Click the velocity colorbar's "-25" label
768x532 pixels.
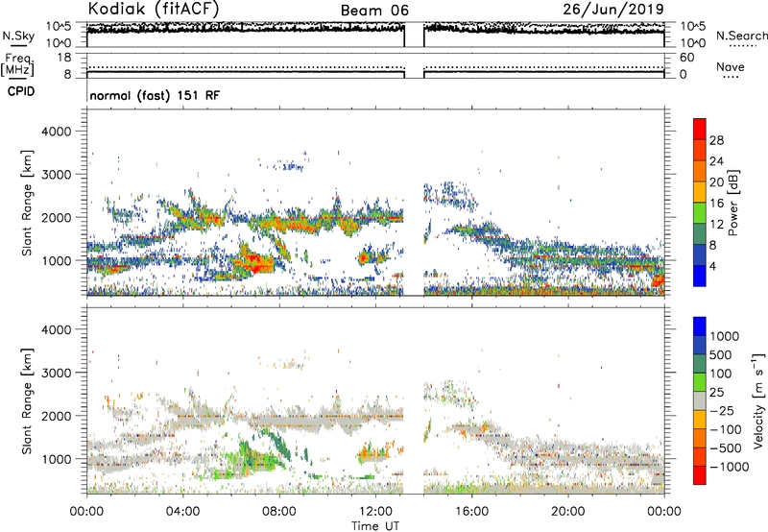(722, 410)
